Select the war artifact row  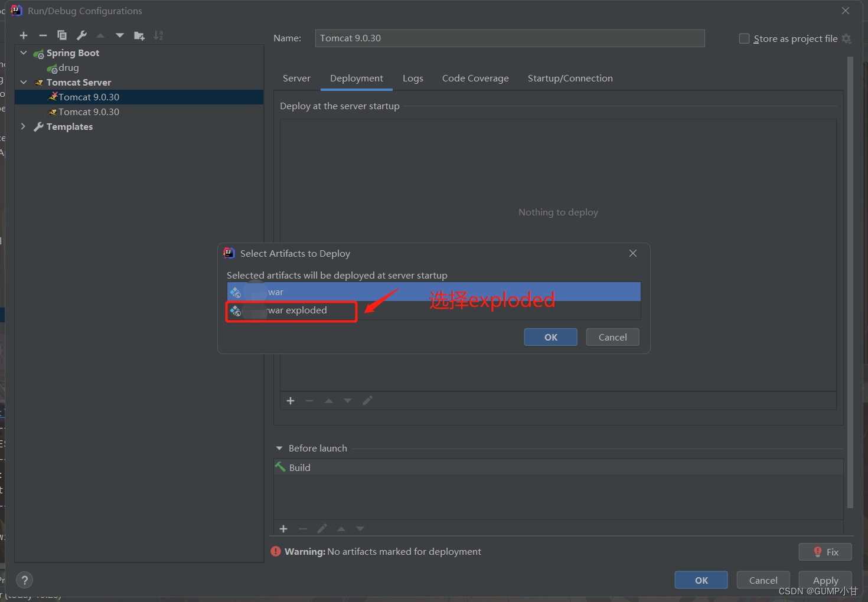click(433, 292)
